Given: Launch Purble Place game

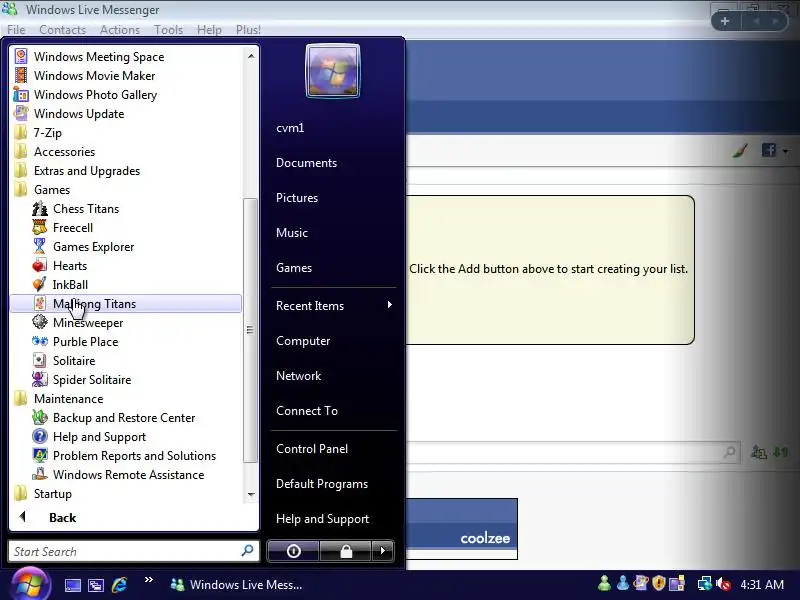Looking at the screenshot, I should click(85, 342).
